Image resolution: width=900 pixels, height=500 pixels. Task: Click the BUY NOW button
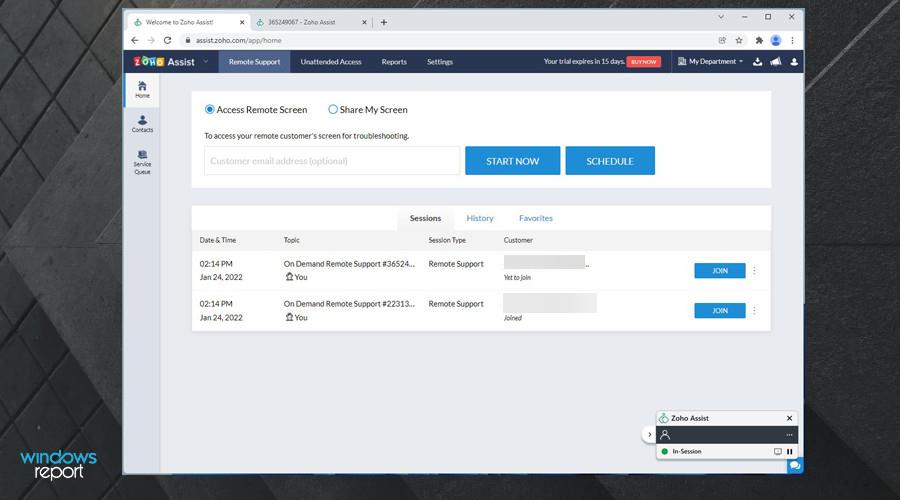click(x=643, y=61)
